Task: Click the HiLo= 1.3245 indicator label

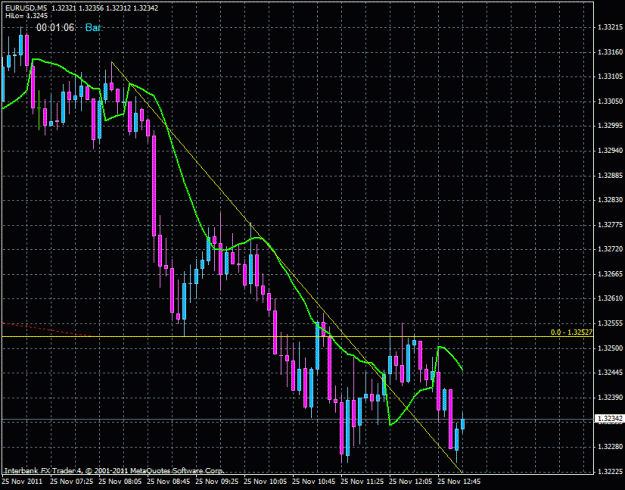Action: pos(26,15)
